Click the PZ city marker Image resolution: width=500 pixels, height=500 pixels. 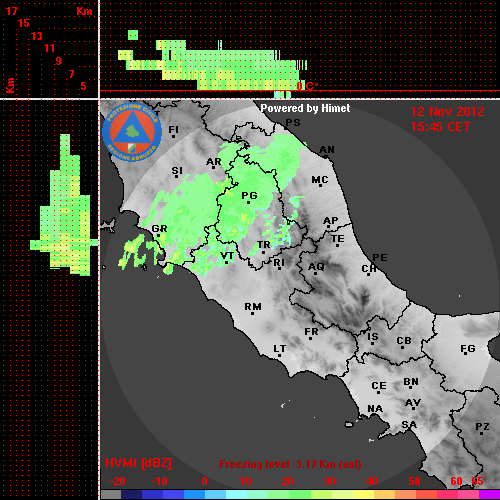pyautogui.click(x=482, y=433)
